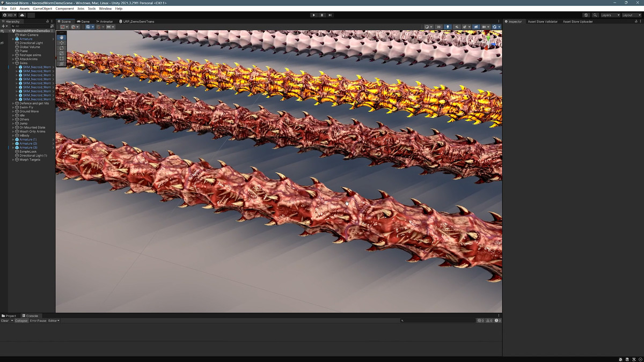Open the Layers dropdown
The height and width of the screenshot is (362, 644).
pyautogui.click(x=610, y=15)
